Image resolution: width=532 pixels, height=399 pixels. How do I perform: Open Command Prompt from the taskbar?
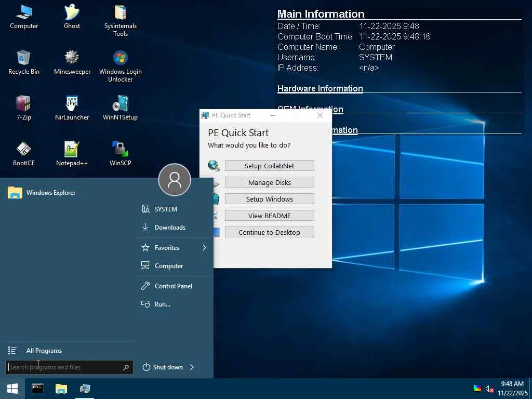point(37,389)
